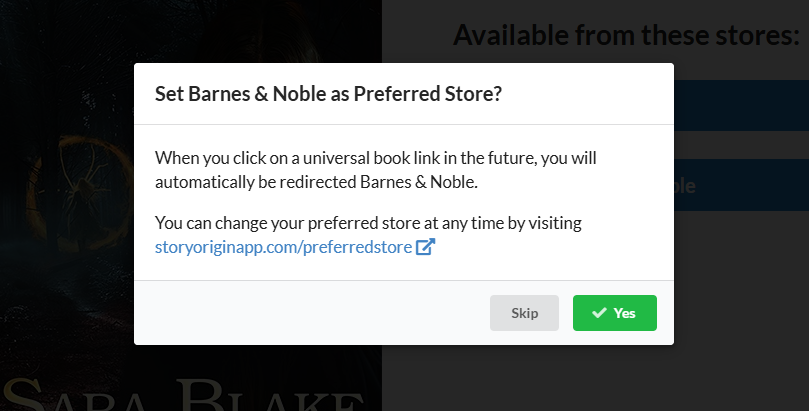Click the "redirected Barnes & Noble" sentence ending
Image resolution: width=809 pixels, height=411 pixels.
click(x=418, y=184)
